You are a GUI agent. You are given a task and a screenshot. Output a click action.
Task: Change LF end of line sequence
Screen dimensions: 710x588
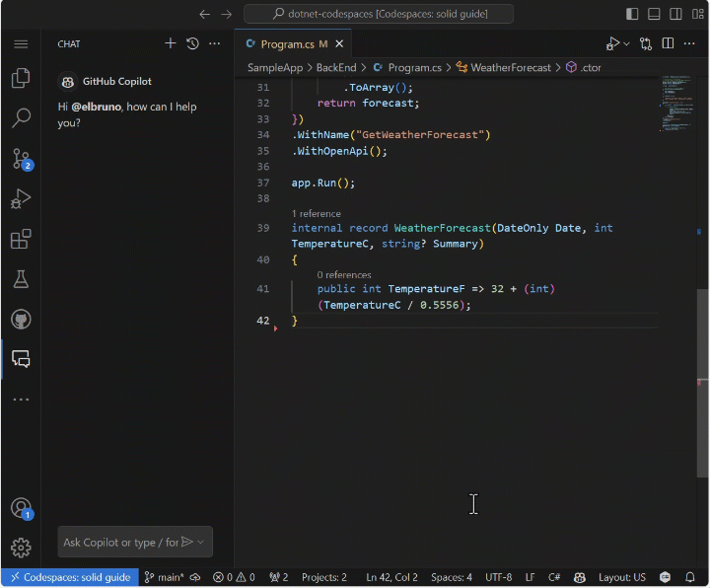click(530, 577)
